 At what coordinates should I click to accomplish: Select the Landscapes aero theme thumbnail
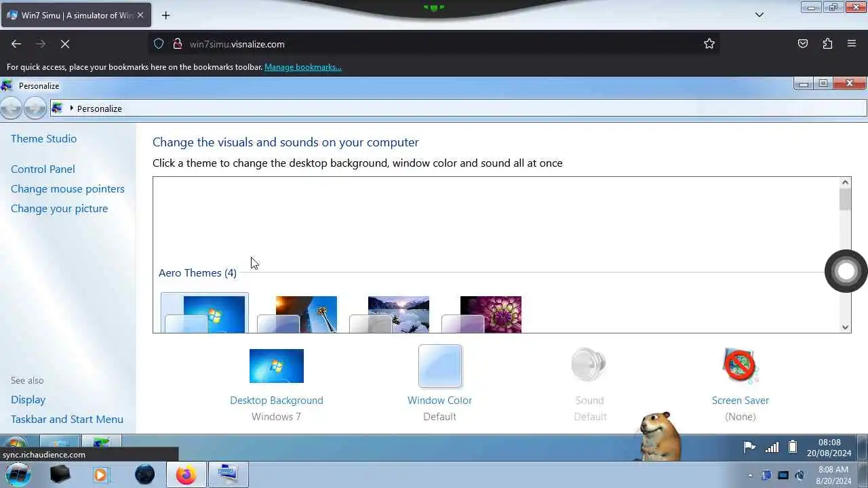coord(389,314)
